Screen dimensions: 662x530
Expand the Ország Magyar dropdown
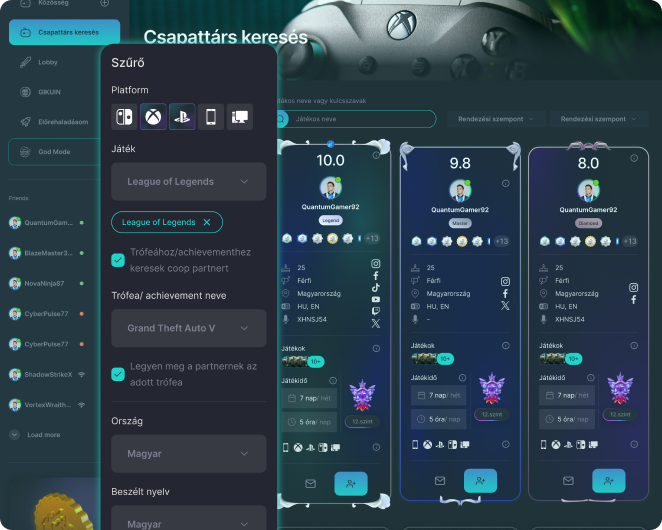click(188, 454)
